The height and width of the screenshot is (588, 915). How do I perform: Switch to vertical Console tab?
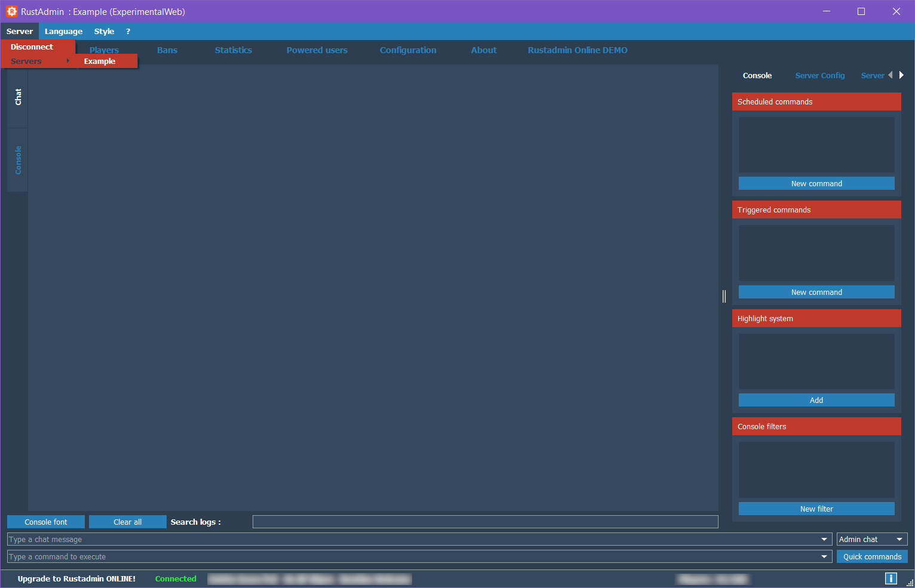[18, 160]
